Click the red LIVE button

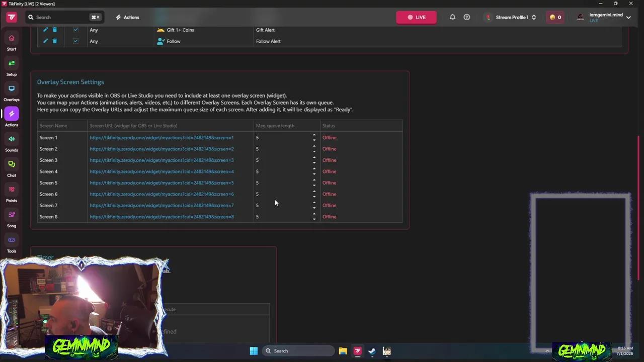416,17
